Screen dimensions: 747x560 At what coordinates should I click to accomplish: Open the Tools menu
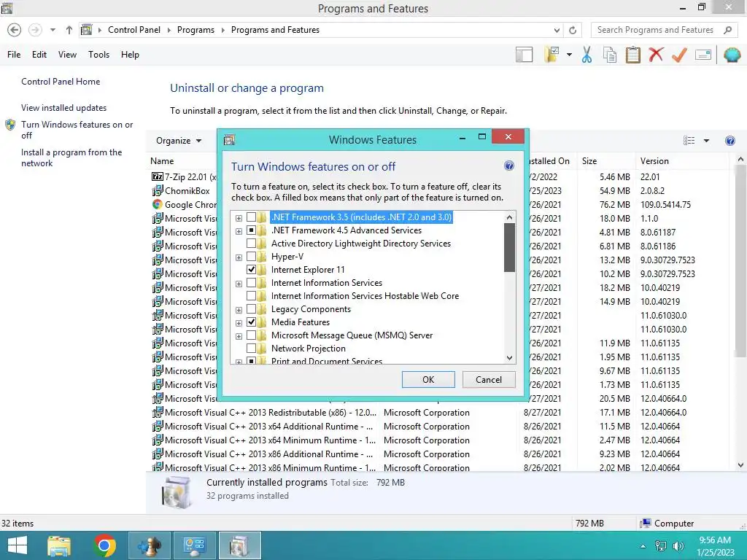tap(98, 55)
